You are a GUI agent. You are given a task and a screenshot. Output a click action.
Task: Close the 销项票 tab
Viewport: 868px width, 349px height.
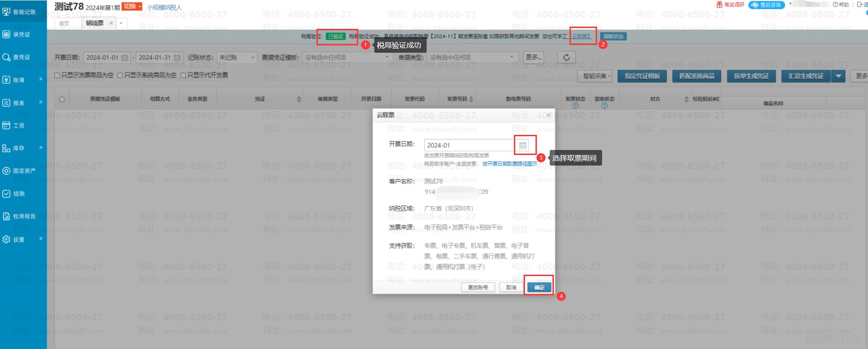coord(111,23)
